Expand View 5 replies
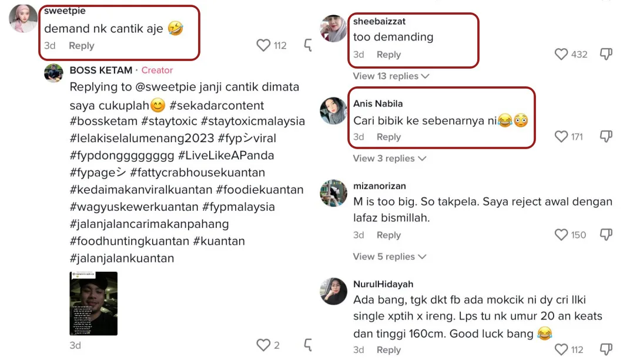Screen dimensions: 623x364 point(389,257)
